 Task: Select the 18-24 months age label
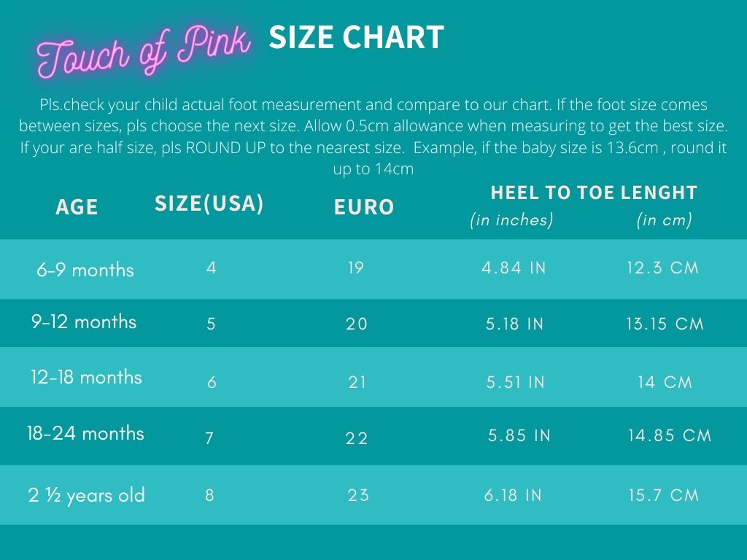(85, 433)
